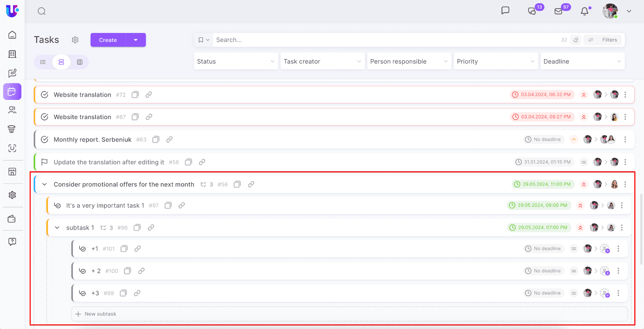
Task: Collapse the Consider promotional offers task
Action: tap(45, 185)
